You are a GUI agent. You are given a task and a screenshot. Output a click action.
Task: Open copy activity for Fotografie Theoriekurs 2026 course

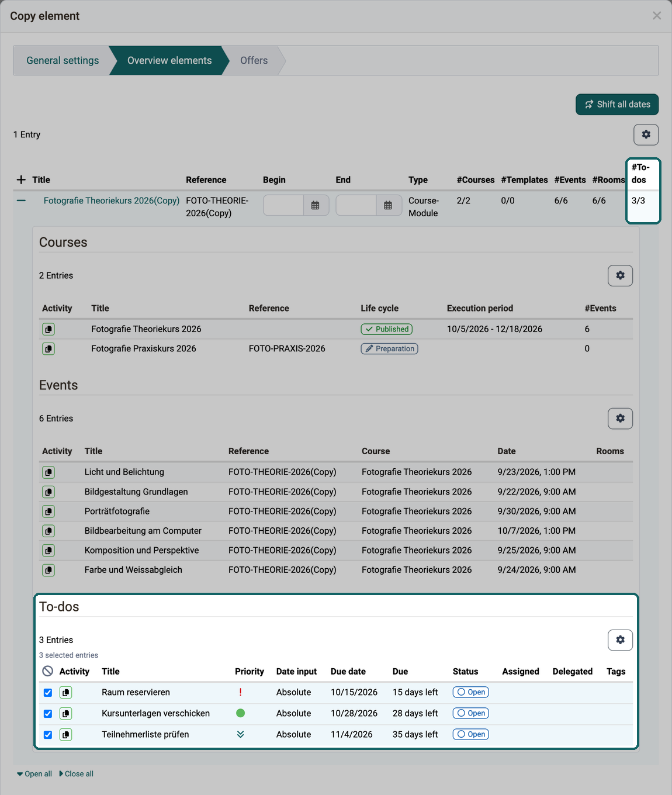click(x=49, y=329)
